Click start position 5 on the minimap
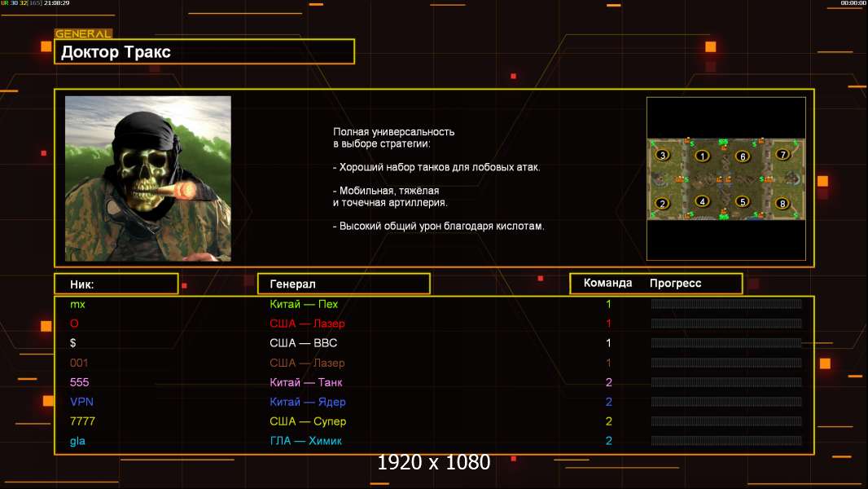868x489 pixels. click(743, 201)
